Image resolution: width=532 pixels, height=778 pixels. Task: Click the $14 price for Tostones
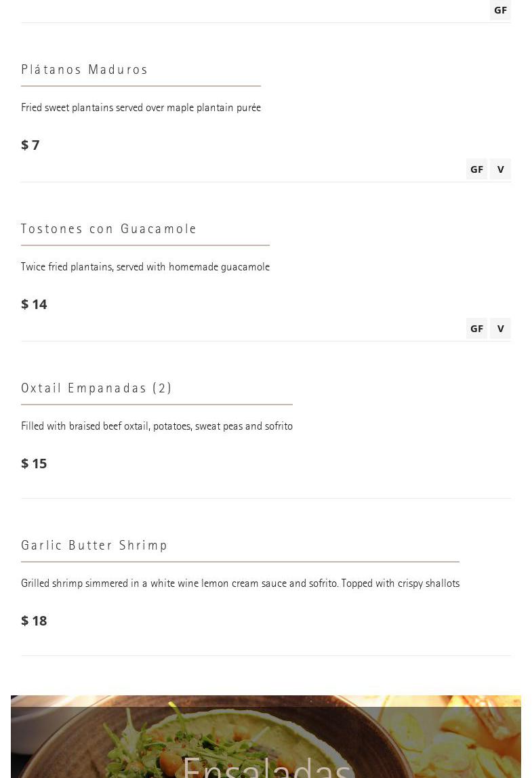[x=34, y=304]
